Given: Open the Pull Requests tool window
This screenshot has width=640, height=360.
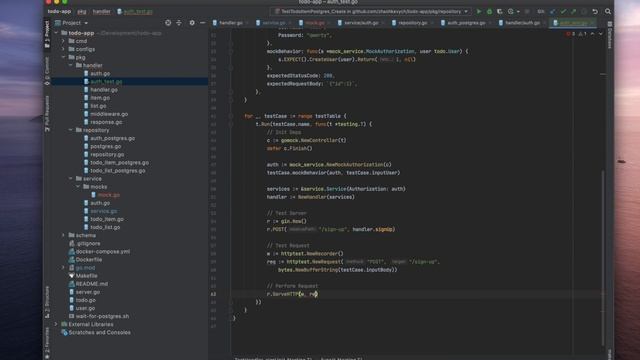Looking at the screenshot, I should 47,113.
